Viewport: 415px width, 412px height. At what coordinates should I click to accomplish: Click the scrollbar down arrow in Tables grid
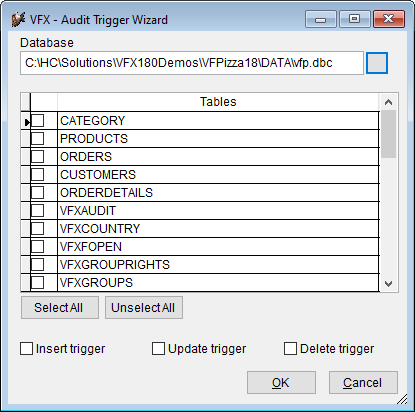pos(388,284)
